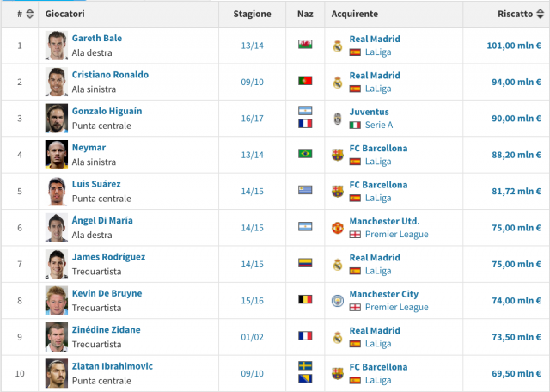Click the 101,00 mln € transfer fee
The height and width of the screenshot is (392, 550).
pos(514,46)
